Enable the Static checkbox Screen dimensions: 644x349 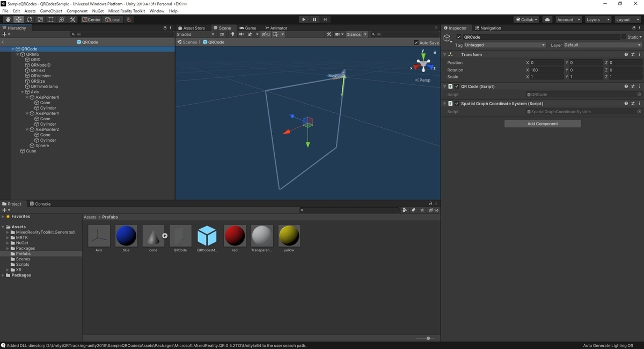coord(624,37)
